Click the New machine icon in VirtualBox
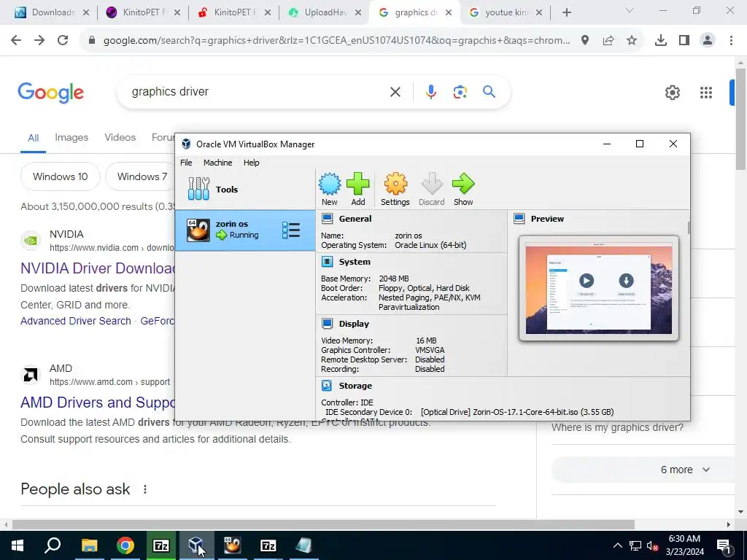747x560 pixels. click(x=329, y=189)
